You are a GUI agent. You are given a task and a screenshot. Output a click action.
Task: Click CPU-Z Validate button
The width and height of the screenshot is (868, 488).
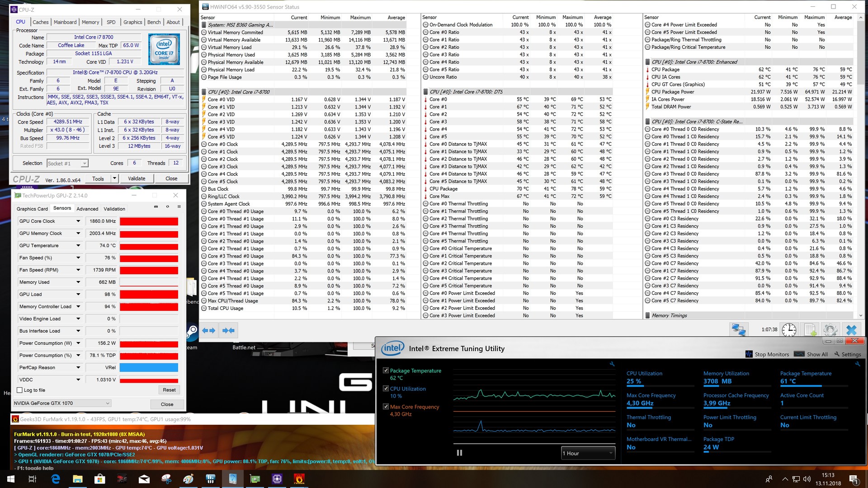[x=137, y=178]
